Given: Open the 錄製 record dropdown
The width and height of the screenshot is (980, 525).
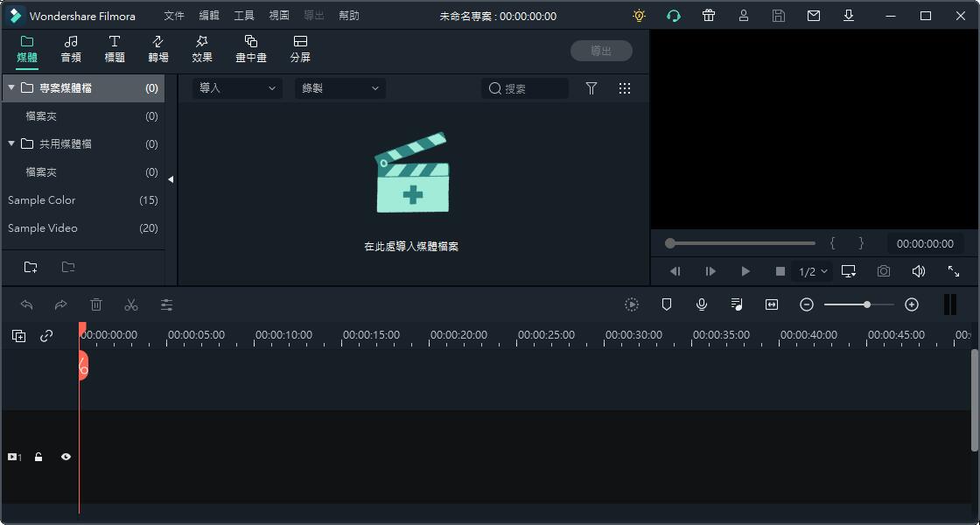Looking at the screenshot, I should coord(339,88).
